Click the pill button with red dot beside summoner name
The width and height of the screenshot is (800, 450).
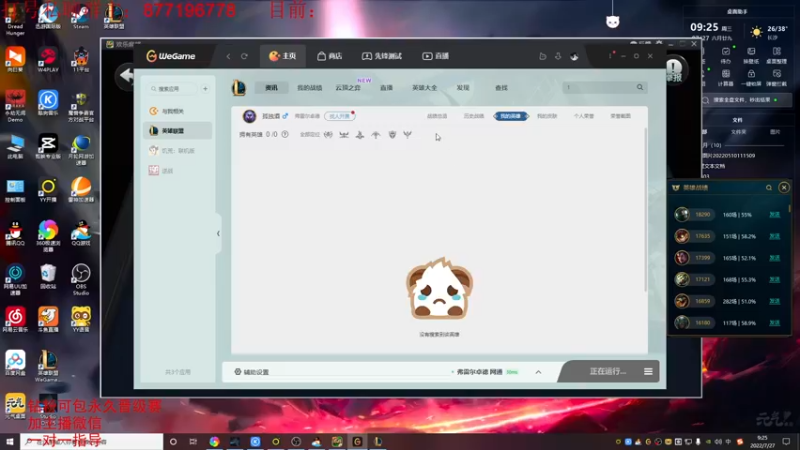pyautogui.click(x=340, y=116)
